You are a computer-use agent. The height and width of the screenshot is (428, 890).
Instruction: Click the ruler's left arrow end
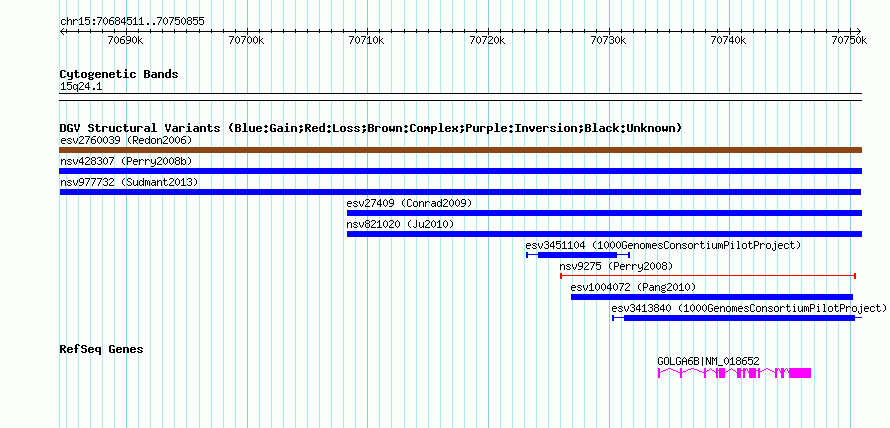[x=62, y=31]
